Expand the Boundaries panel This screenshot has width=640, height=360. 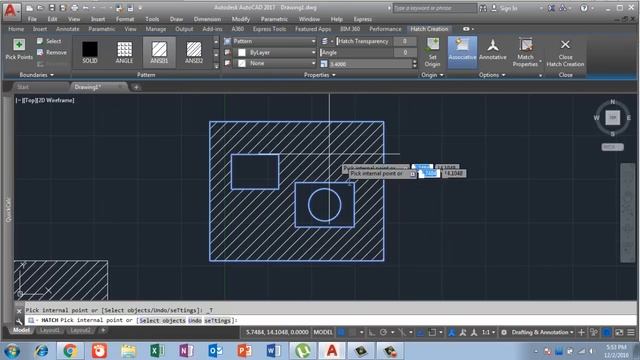point(37,75)
